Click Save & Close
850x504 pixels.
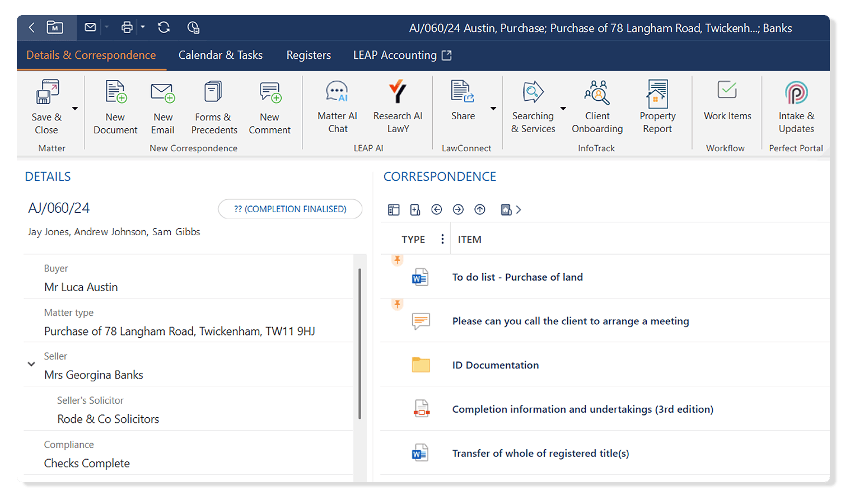coord(47,108)
